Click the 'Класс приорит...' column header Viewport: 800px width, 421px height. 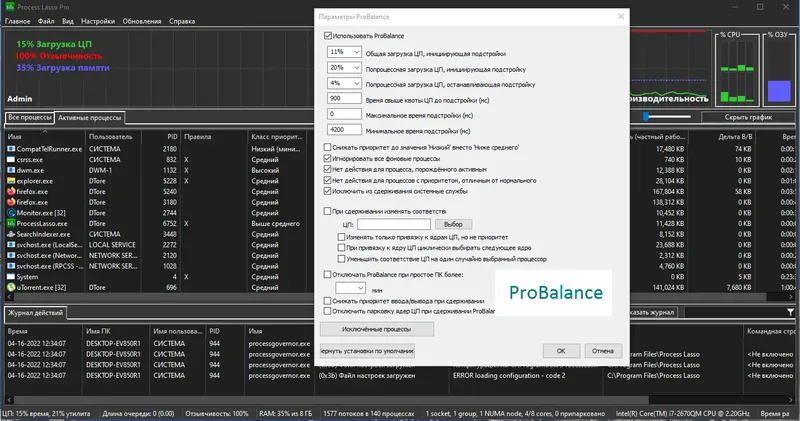279,137
